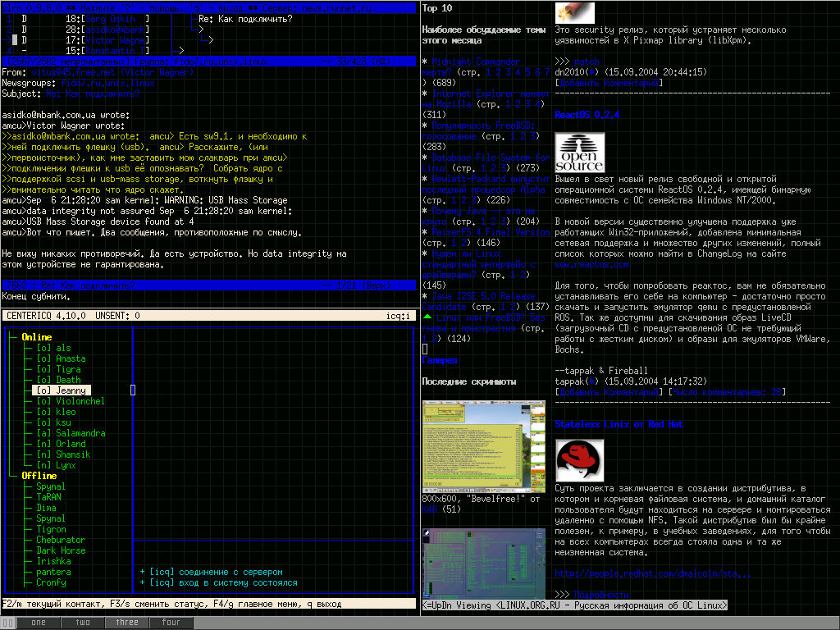Open the Подробности link
Image resolution: width=840 pixels, height=630 pixels.
pyautogui.click(x=601, y=595)
